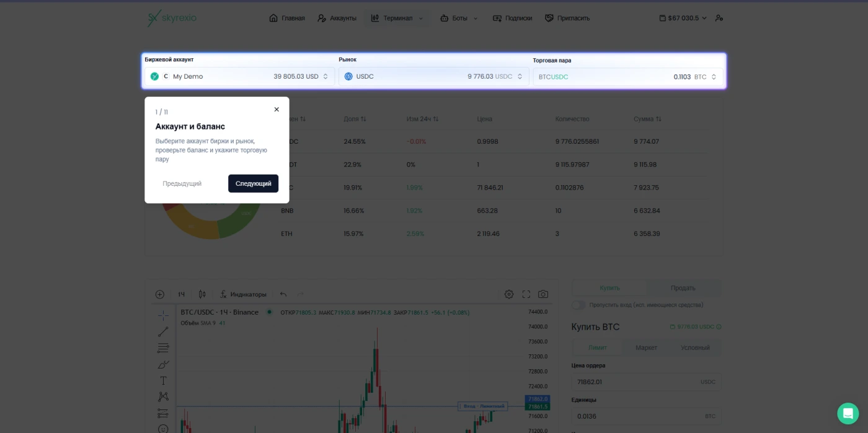
Task: Take a chart snapshot with camera icon
Action: coord(543,294)
